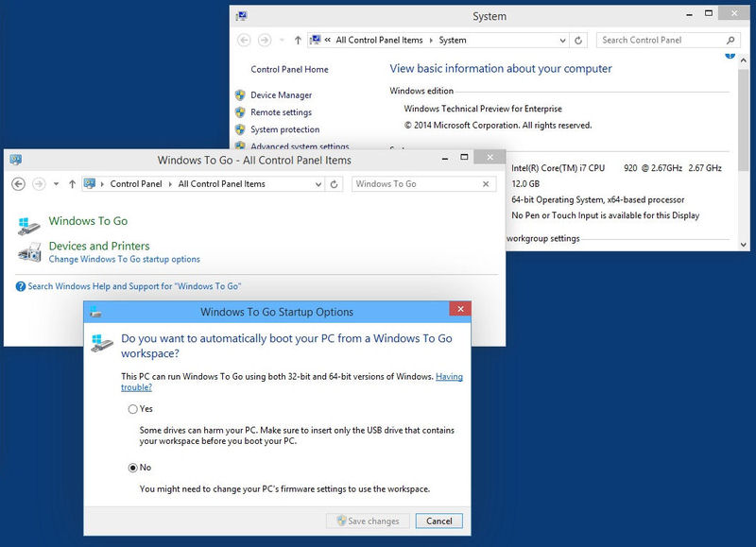Go up one level in System window
This screenshot has width=756, height=547.
tap(298, 40)
